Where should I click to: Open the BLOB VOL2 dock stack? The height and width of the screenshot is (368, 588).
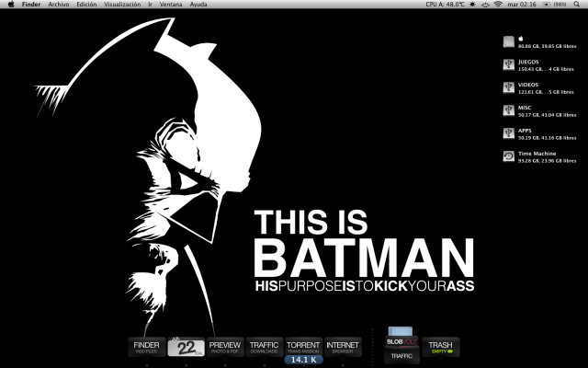point(401,339)
